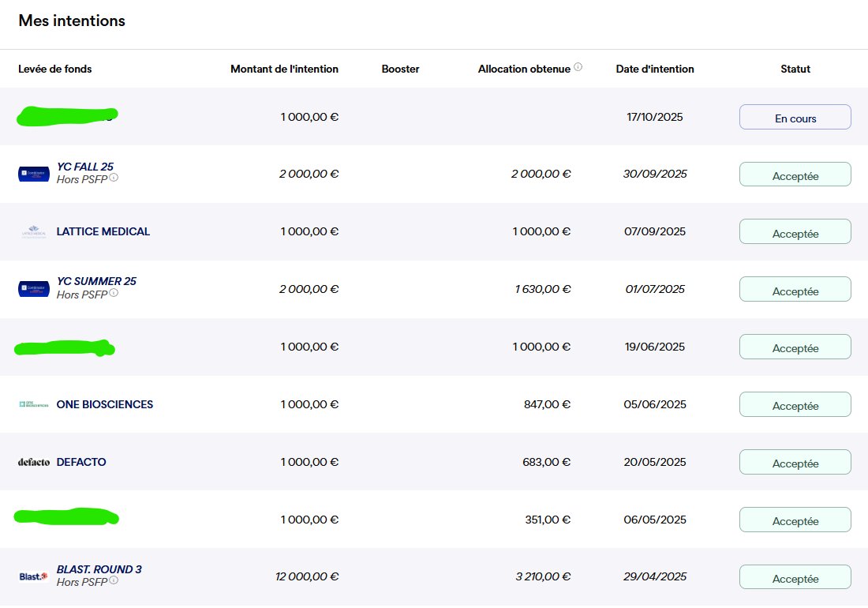Click the Levée de fonds column header
The height and width of the screenshot is (608, 868).
coord(55,69)
